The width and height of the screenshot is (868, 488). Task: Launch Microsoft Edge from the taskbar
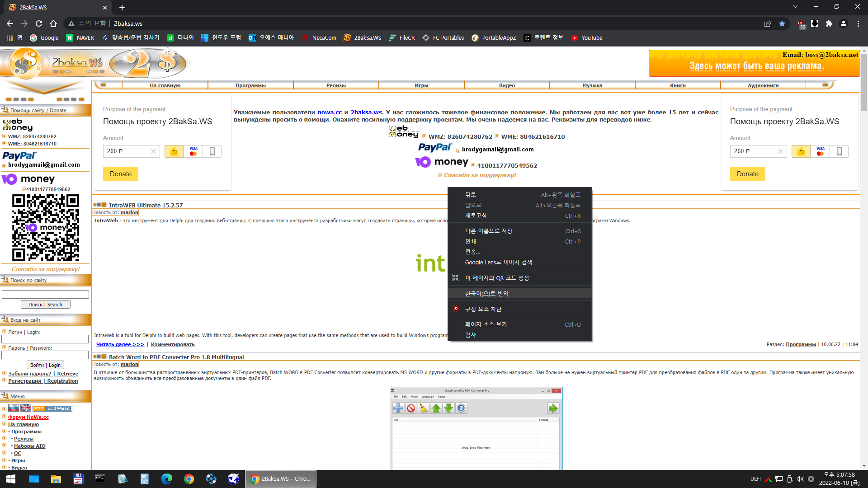coord(167,479)
